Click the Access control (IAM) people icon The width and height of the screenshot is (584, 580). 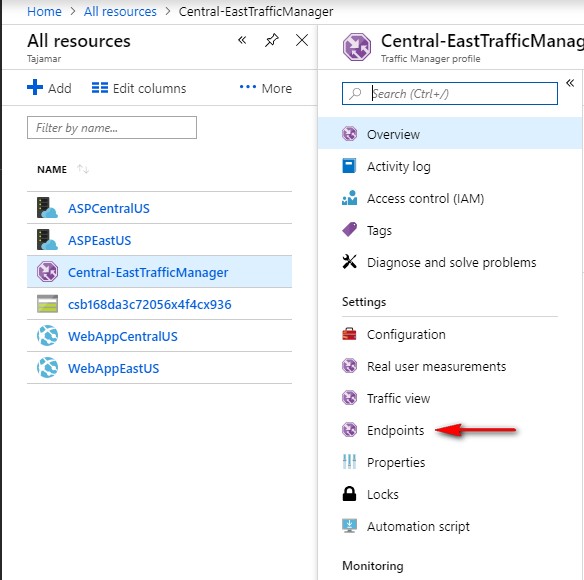[x=349, y=198]
